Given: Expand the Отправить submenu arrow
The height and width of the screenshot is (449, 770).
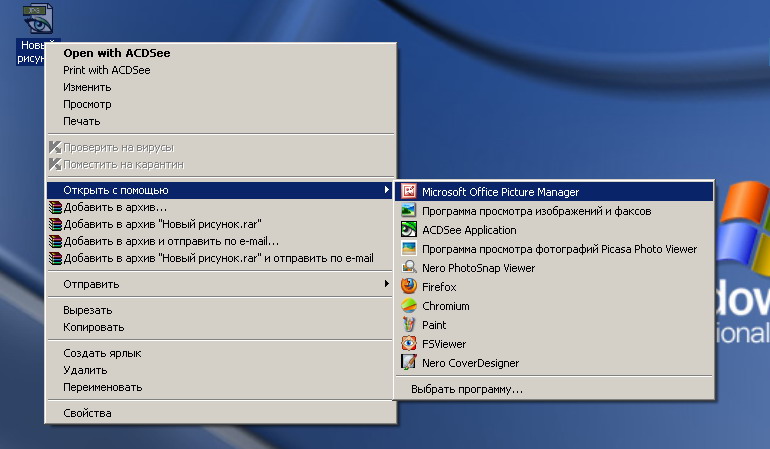Looking at the screenshot, I should (x=387, y=283).
